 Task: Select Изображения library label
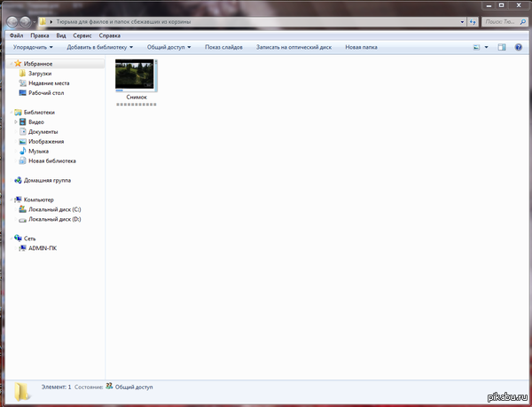(46, 142)
